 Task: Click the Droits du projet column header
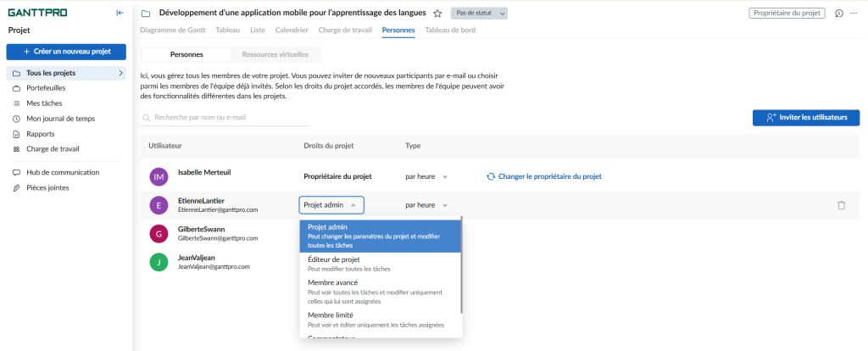click(329, 146)
